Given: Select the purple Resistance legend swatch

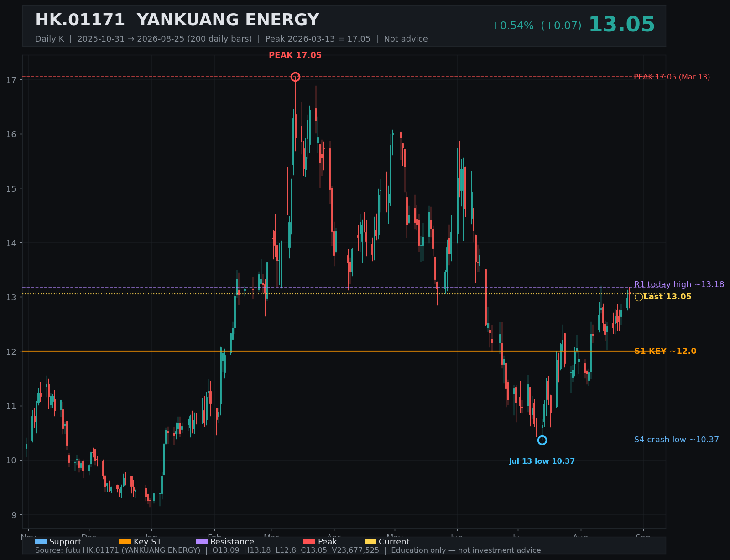Looking at the screenshot, I should click(x=202, y=542).
